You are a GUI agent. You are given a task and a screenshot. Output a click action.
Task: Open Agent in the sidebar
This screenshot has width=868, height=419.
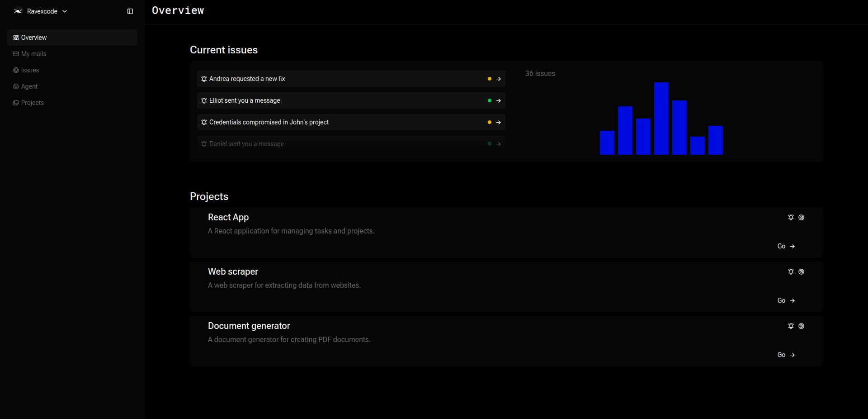point(72,86)
